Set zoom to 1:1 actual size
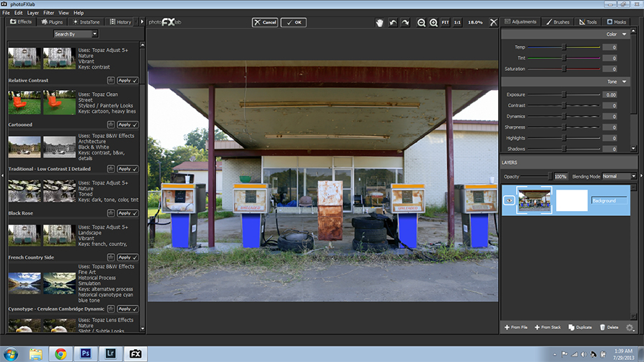644x362 pixels. click(x=457, y=22)
